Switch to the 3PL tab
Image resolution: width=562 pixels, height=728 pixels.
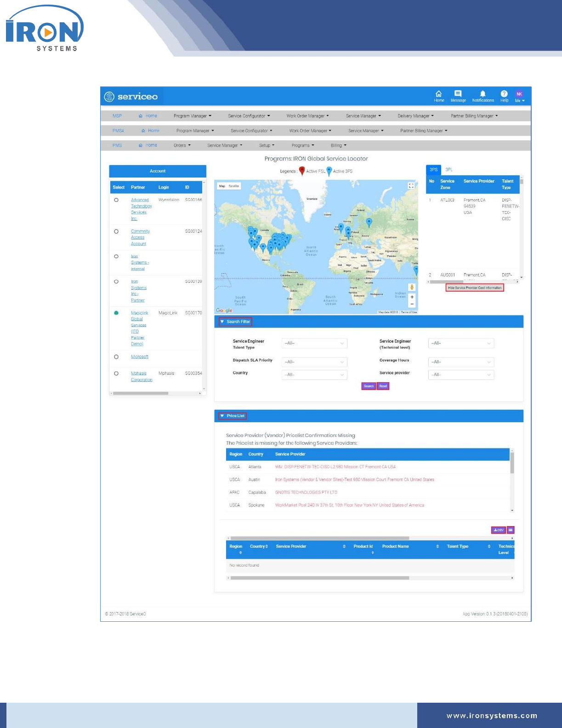click(x=449, y=170)
